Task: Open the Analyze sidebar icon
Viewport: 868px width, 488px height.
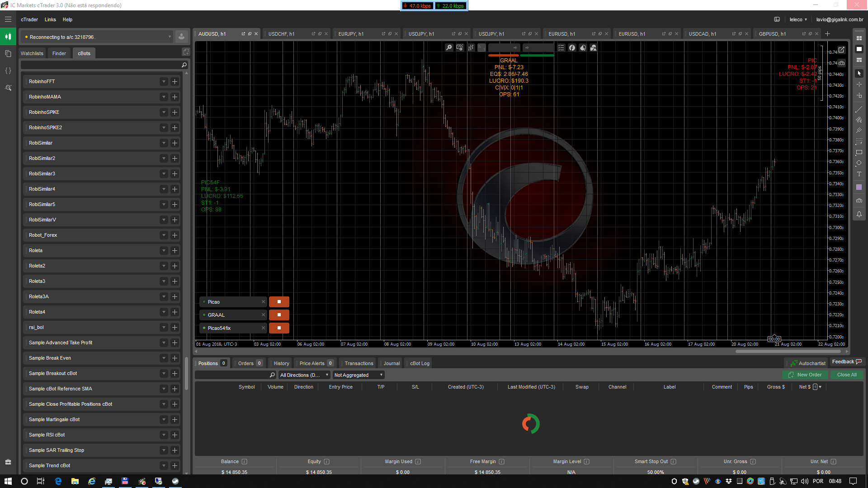Action: [x=8, y=88]
